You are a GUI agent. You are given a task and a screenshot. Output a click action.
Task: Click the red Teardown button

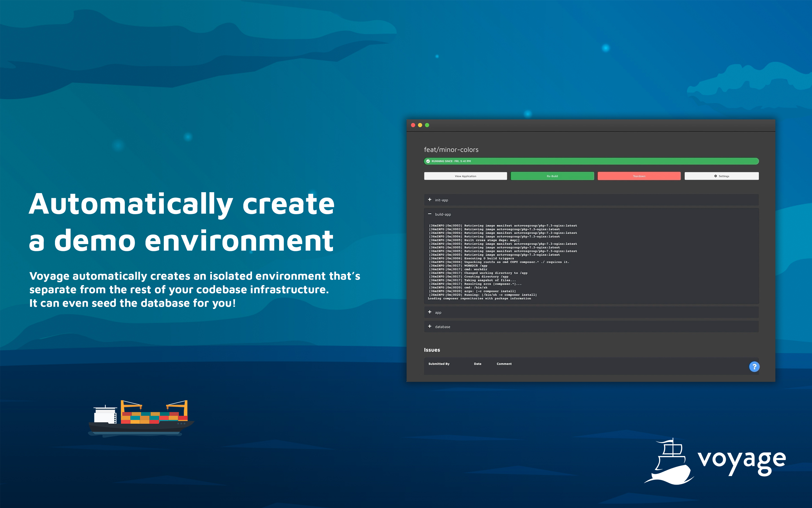tap(639, 176)
